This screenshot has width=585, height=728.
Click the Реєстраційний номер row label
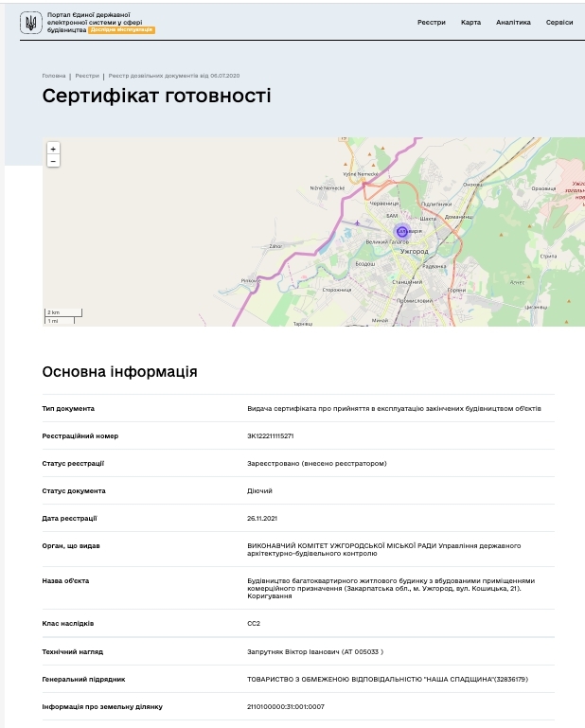[x=80, y=436]
